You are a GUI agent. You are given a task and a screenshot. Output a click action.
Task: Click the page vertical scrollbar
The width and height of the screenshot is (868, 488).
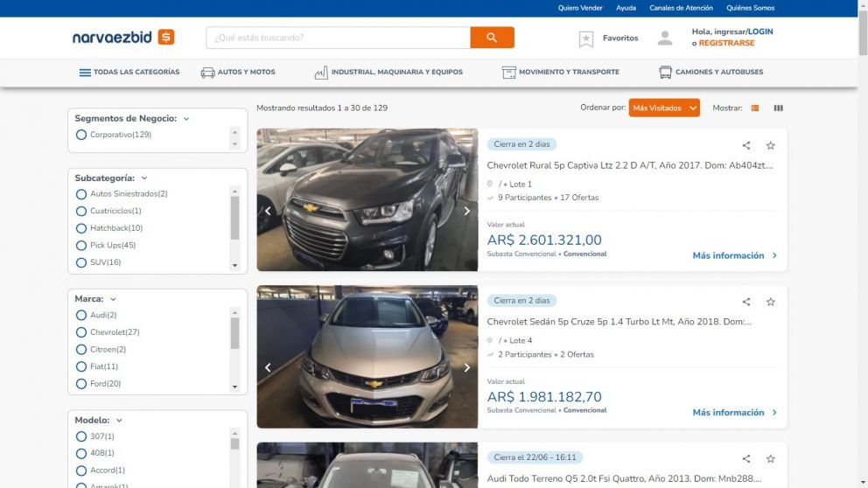863,33
